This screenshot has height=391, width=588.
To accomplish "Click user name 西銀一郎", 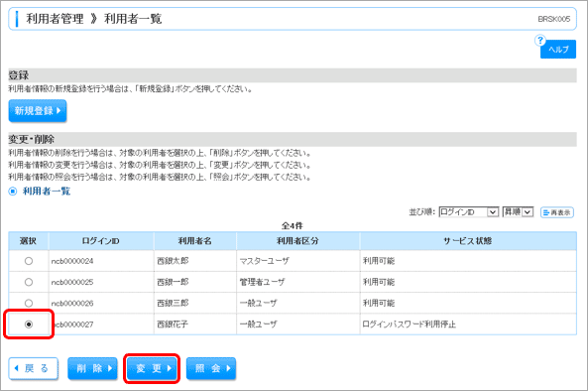I will [x=173, y=282].
